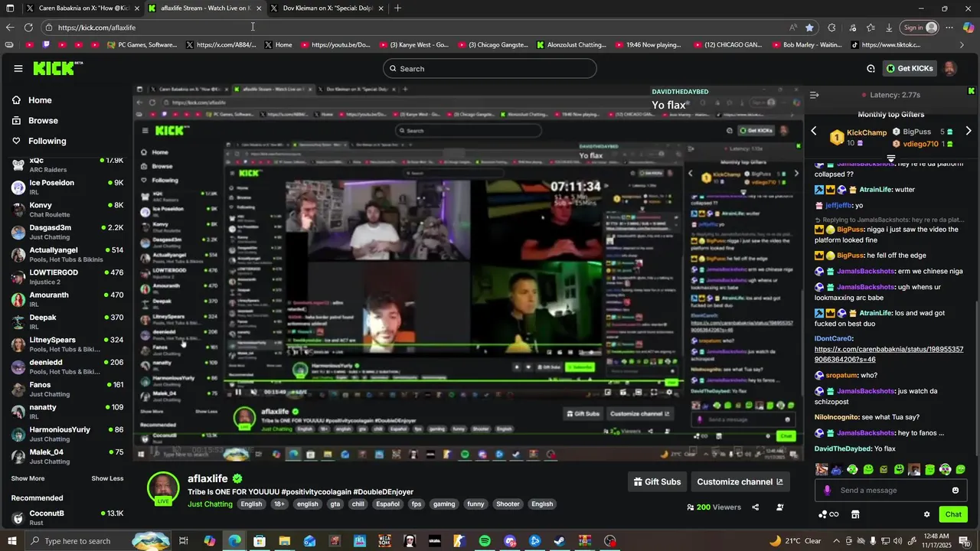Image resolution: width=980 pixels, height=551 pixels.
Task: Click the Kick search field
Action: pos(489,69)
